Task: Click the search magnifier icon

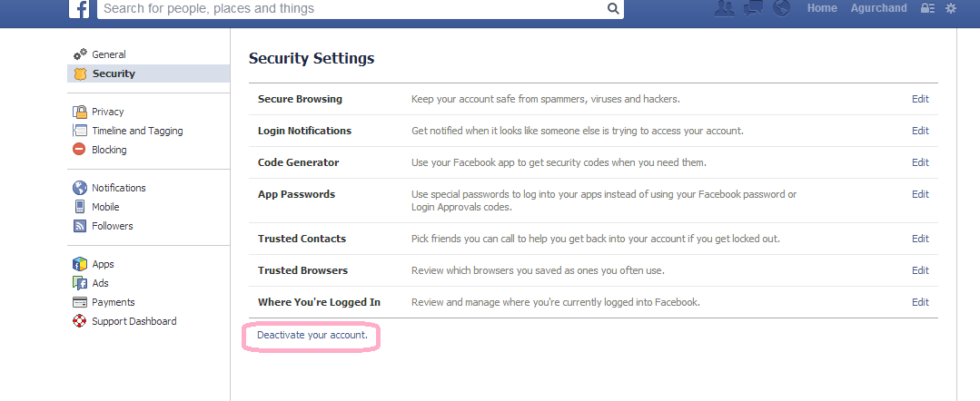Action: [614, 9]
